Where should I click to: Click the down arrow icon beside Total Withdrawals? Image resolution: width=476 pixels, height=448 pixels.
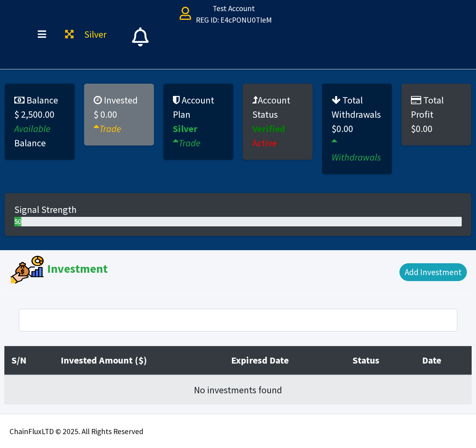tap(336, 100)
